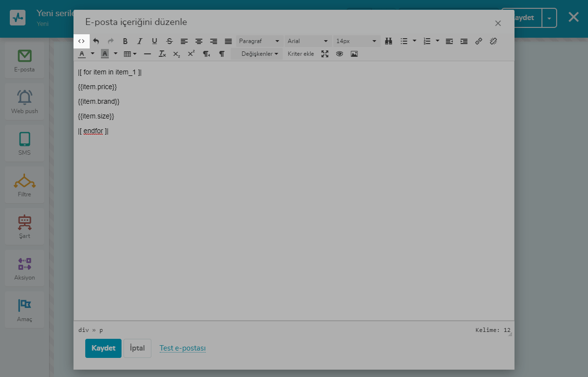The width and height of the screenshot is (588, 377).
Task: Select the E-posta sidebar item
Action: point(24,60)
